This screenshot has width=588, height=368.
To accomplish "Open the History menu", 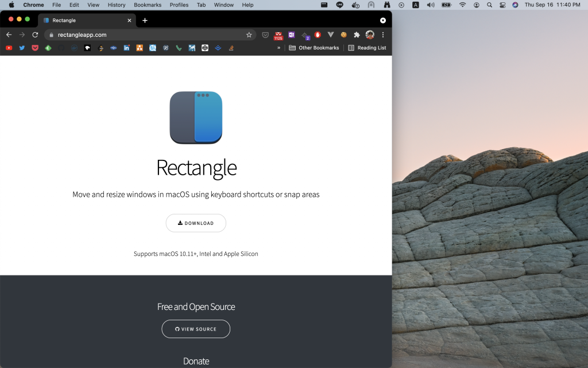I will 117,5.
